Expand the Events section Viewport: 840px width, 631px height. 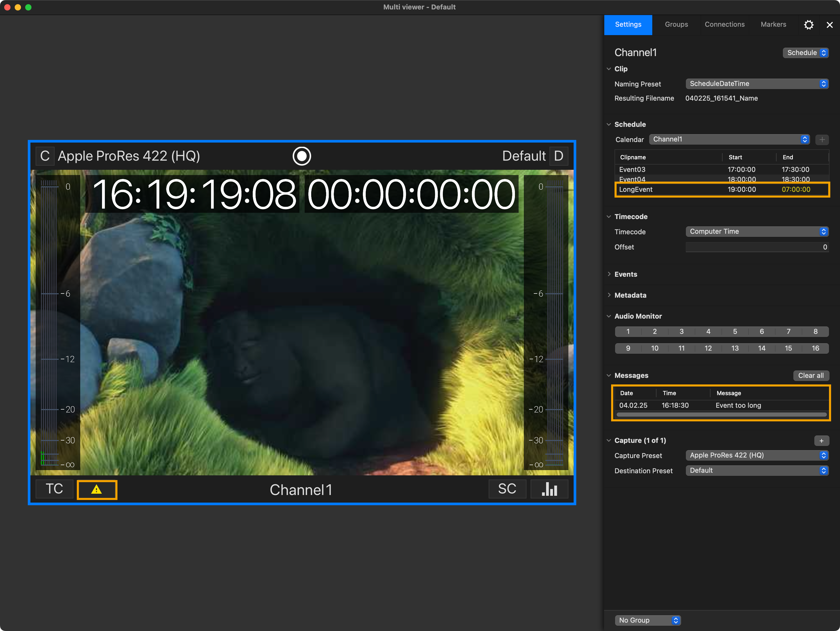click(x=609, y=274)
